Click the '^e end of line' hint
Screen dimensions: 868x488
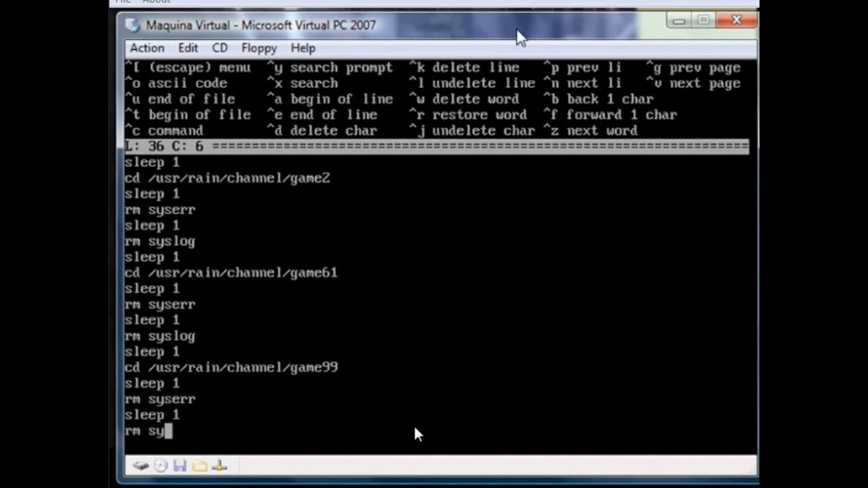[x=321, y=115]
